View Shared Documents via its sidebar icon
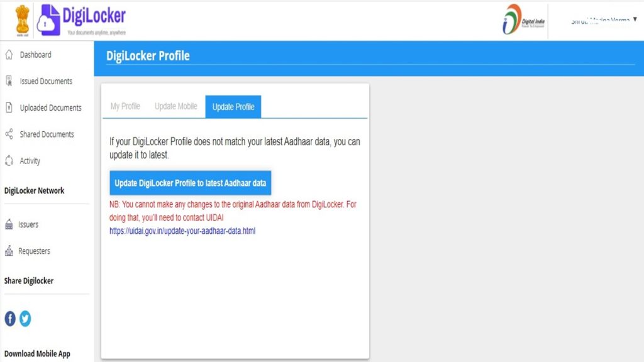Image resolution: width=644 pixels, height=362 pixels. click(9, 134)
